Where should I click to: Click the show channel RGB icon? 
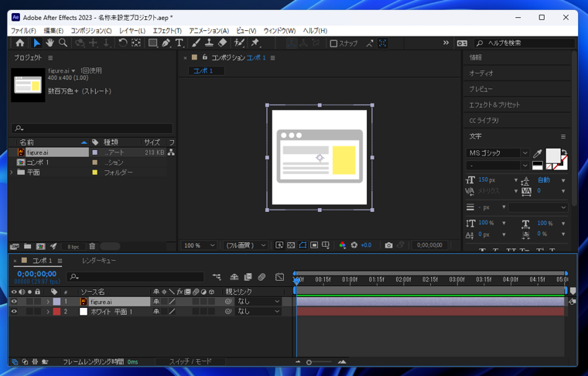tap(343, 245)
